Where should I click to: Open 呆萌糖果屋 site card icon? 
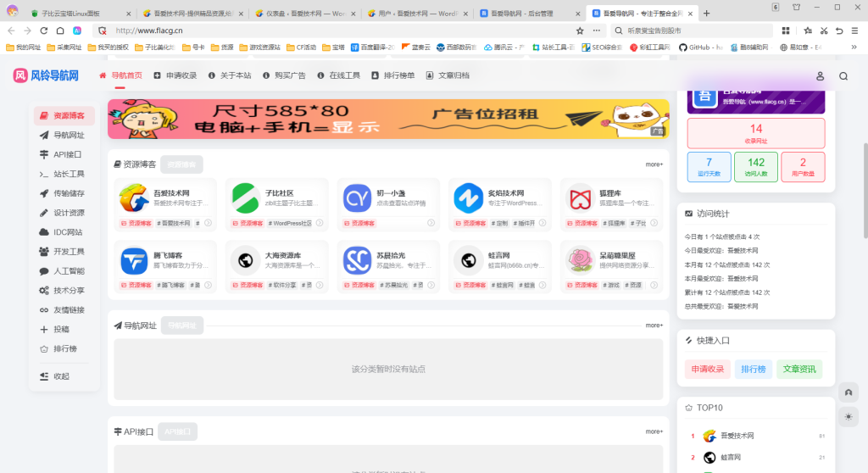pos(580,261)
